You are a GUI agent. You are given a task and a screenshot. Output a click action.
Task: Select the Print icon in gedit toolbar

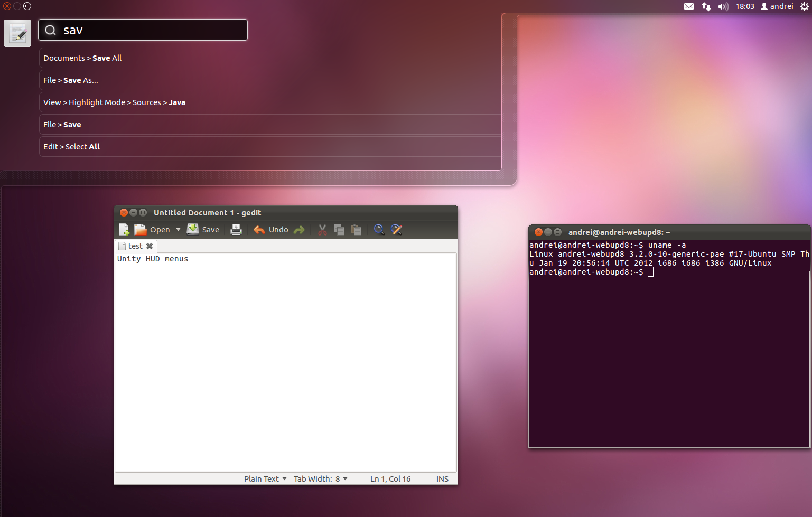click(236, 229)
